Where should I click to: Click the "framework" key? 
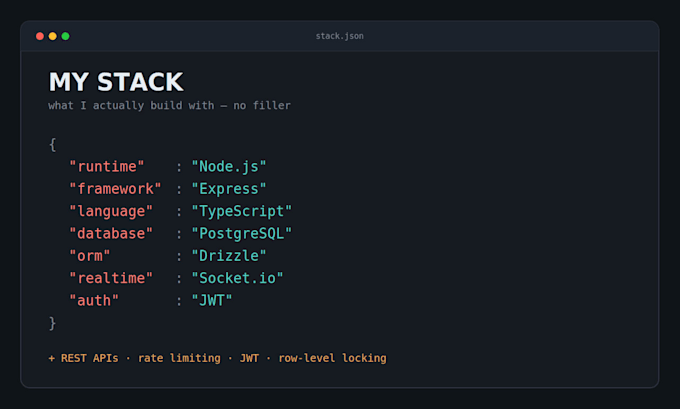(x=115, y=189)
